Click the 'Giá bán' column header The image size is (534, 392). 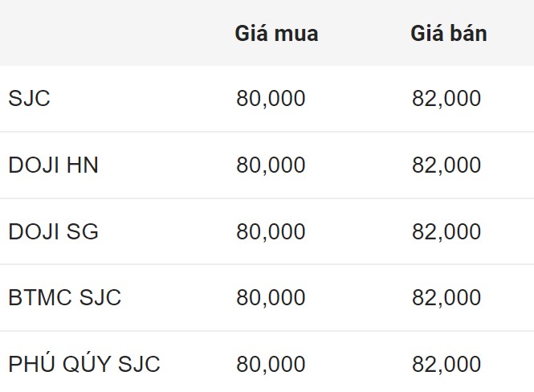coord(449,34)
